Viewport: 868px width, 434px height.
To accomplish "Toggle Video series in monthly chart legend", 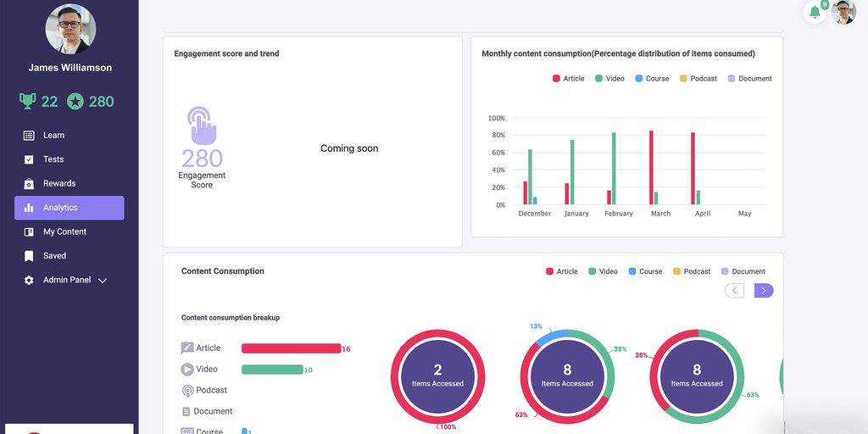I will coord(609,79).
